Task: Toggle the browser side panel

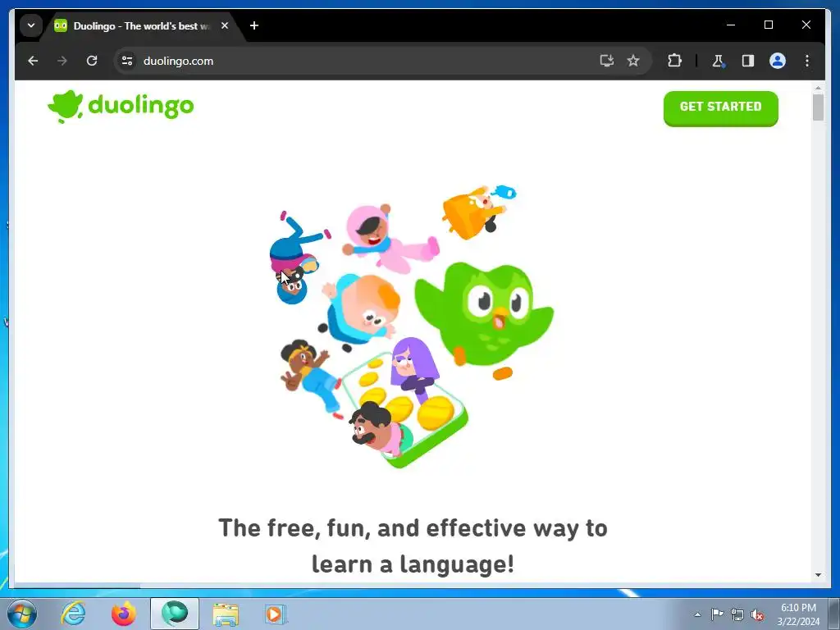Action: tap(748, 61)
